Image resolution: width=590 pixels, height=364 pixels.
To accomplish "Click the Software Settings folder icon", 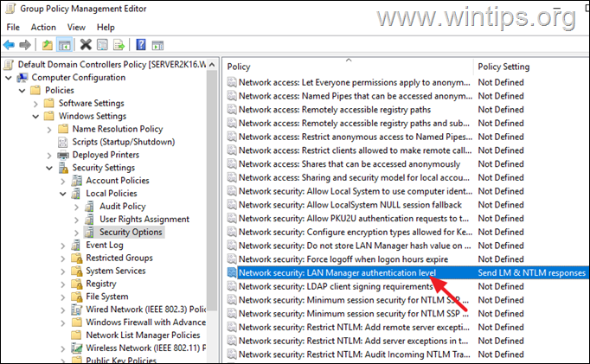I will 49,103.
